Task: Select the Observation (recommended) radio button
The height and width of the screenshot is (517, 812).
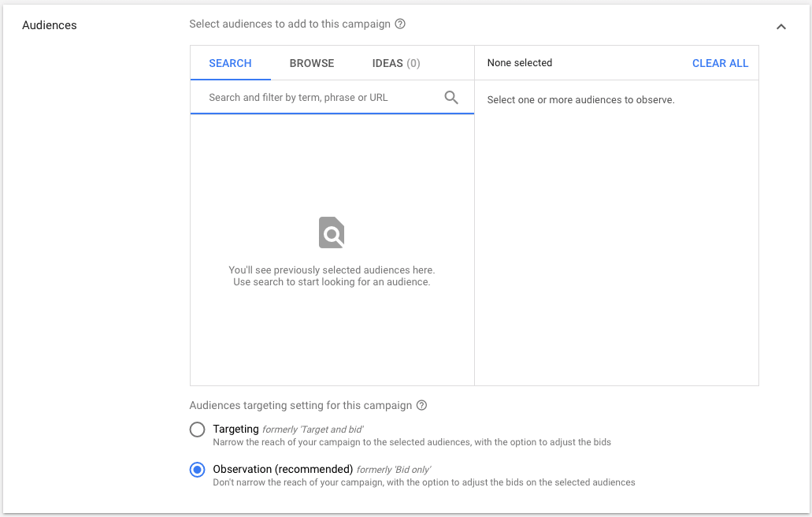Action: [198, 470]
